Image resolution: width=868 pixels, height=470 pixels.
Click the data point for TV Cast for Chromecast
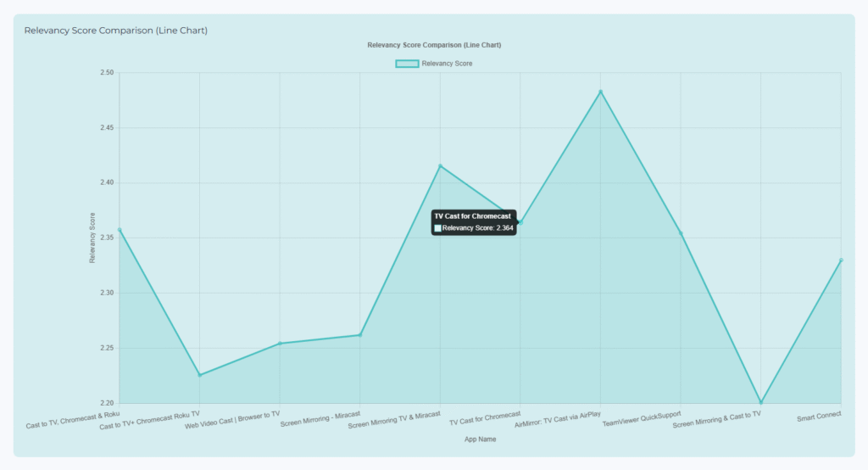point(520,222)
